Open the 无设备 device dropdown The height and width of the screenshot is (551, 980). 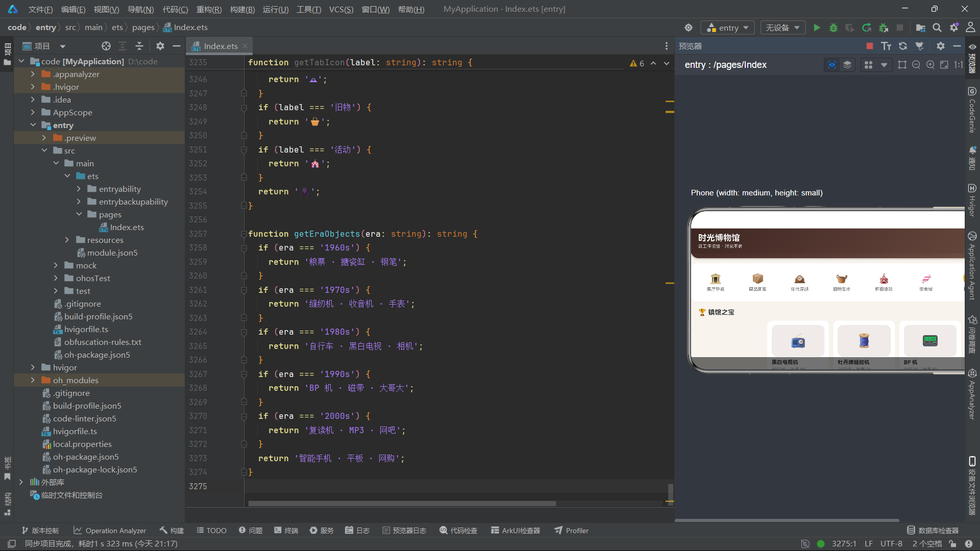coord(782,28)
